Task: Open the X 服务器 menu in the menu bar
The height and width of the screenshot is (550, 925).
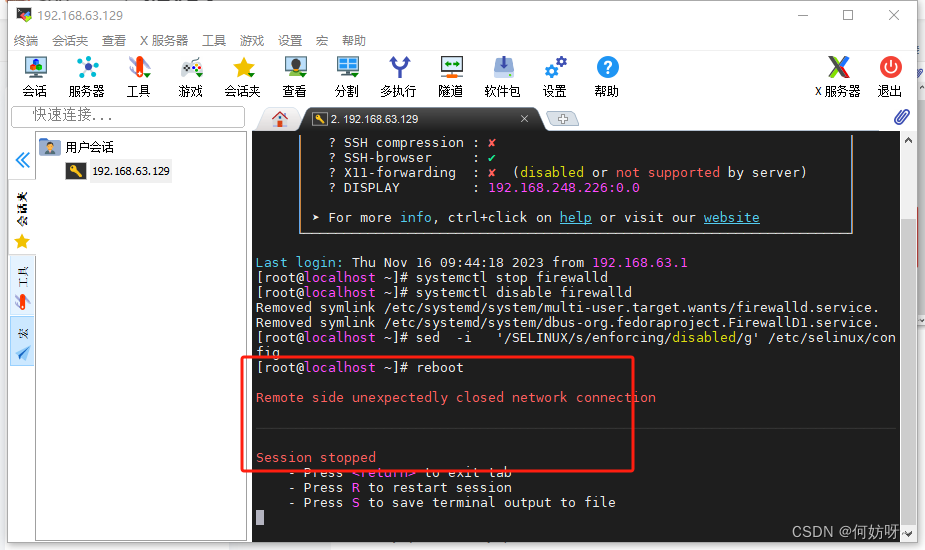Action: pyautogui.click(x=164, y=41)
